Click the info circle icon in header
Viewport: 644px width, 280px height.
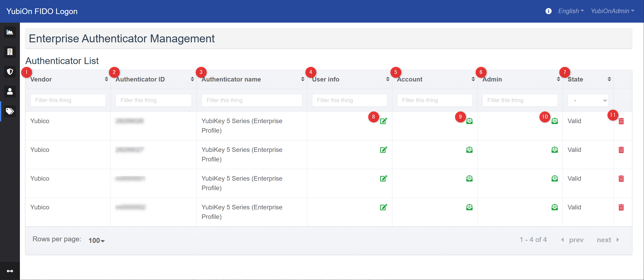pos(548,11)
